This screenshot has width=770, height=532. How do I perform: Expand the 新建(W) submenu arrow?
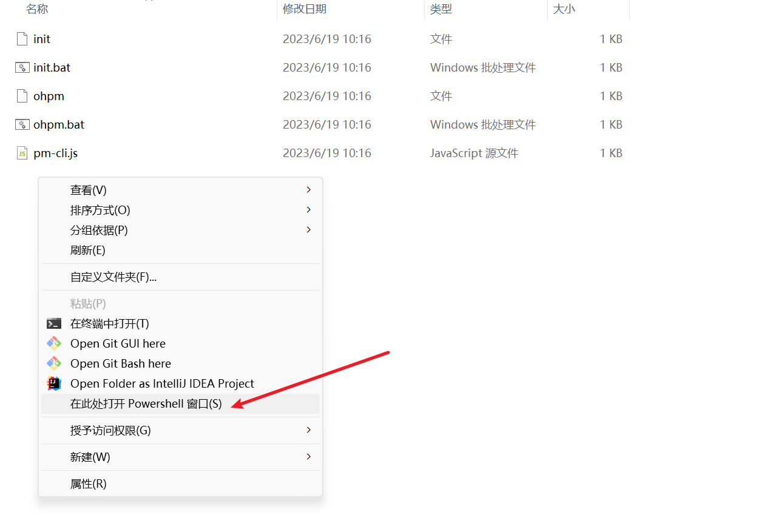pyautogui.click(x=308, y=457)
